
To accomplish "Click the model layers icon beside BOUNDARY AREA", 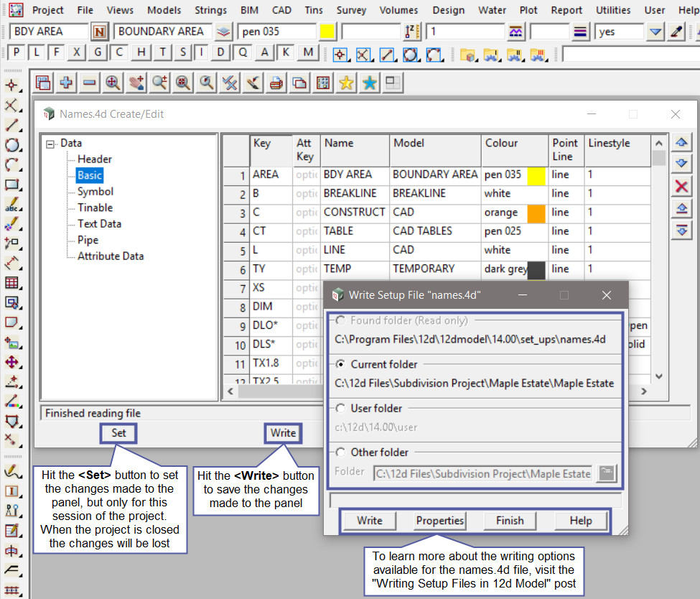I will pyautogui.click(x=224, y=32).
